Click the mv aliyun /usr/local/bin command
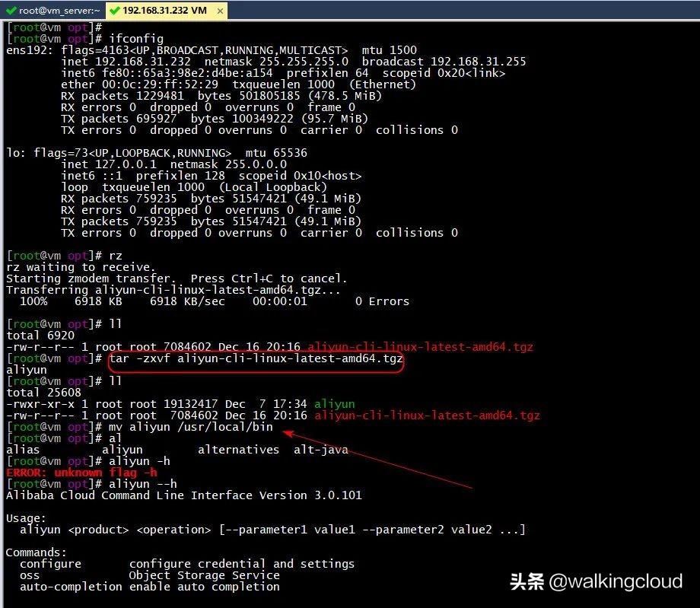The image size is (700, 608). tap(191, 427)
